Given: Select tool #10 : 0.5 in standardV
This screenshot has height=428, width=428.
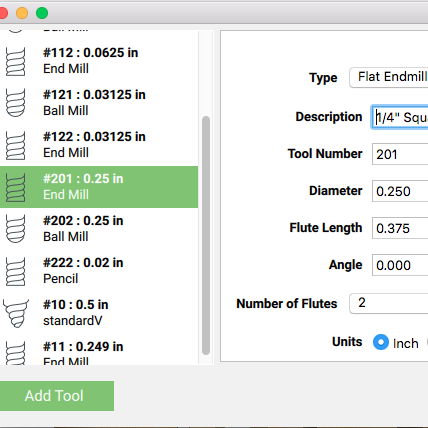Looking at the screenshot, I should [x=99, y=313].
